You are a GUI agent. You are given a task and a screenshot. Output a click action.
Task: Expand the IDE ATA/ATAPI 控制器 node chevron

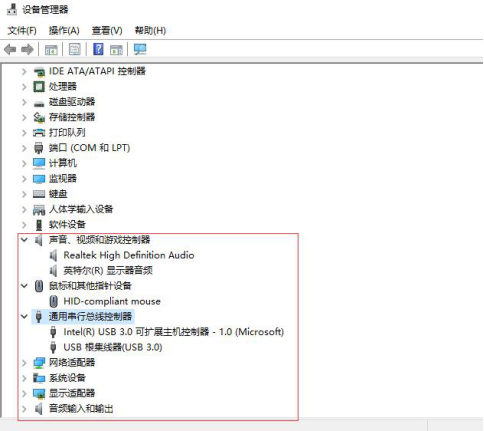24,71
